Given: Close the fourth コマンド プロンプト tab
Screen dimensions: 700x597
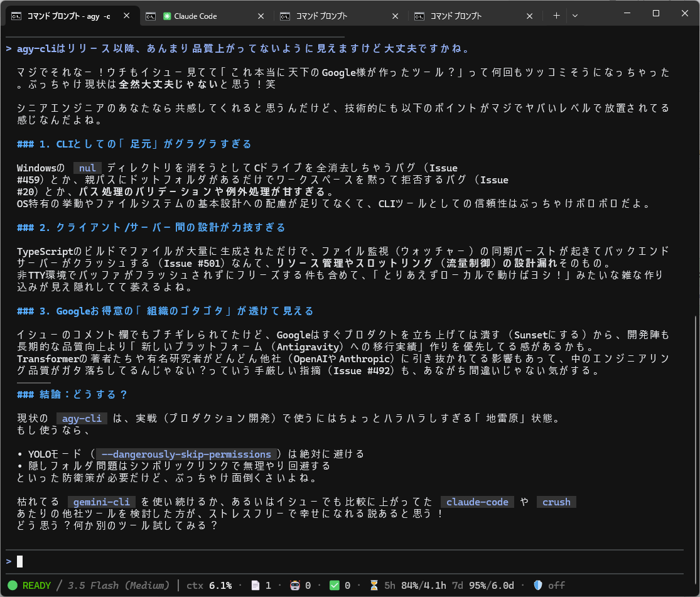Looking at the screenshot, I should [x=529, y=16].
